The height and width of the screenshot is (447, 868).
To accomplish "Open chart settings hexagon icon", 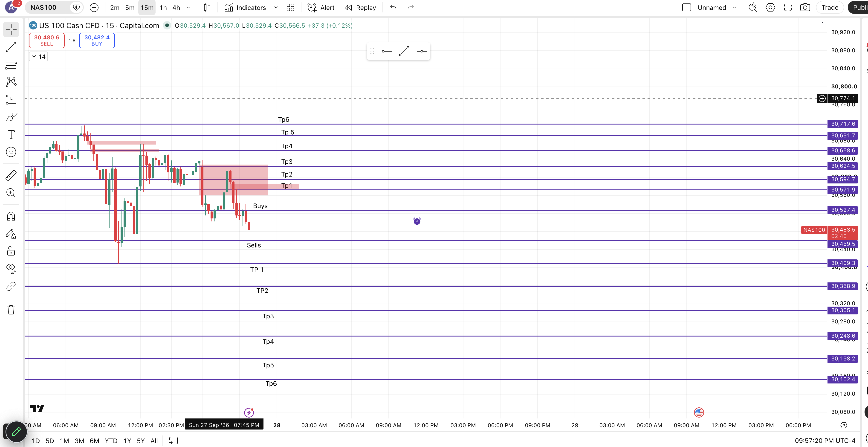I will (x=770, y=7).
